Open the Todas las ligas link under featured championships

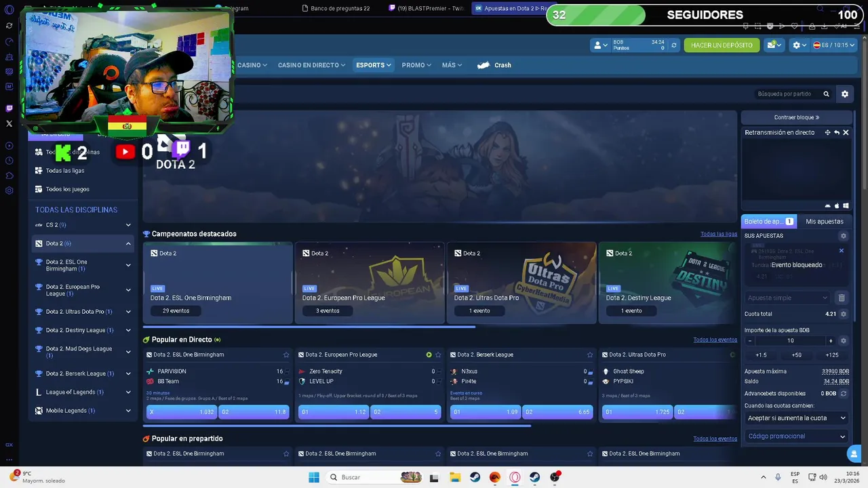coord(718,234)
